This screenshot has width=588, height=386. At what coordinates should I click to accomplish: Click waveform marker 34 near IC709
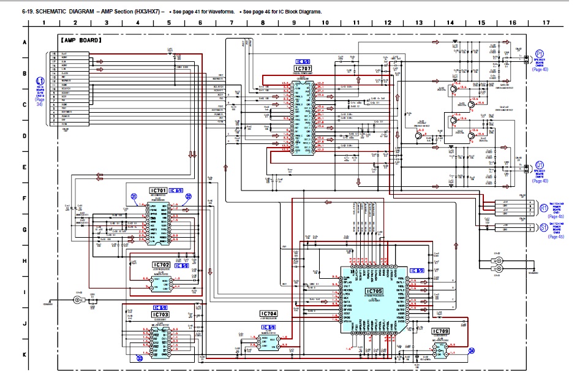471,351
